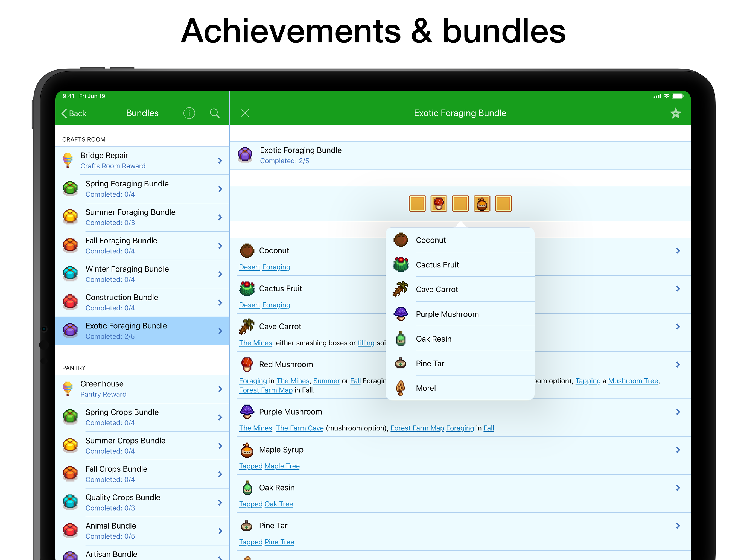Choose Oak Resin in the popup list
This screenshot has width=747, height=560.
[x=460, y=339]
